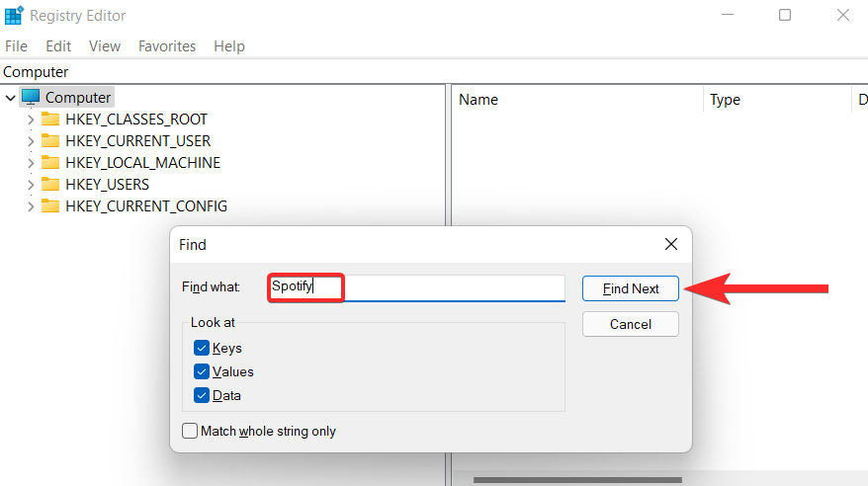The image size is (868, 486).
Task: Click the Computer address bar
Action: (x=434, y=72)
